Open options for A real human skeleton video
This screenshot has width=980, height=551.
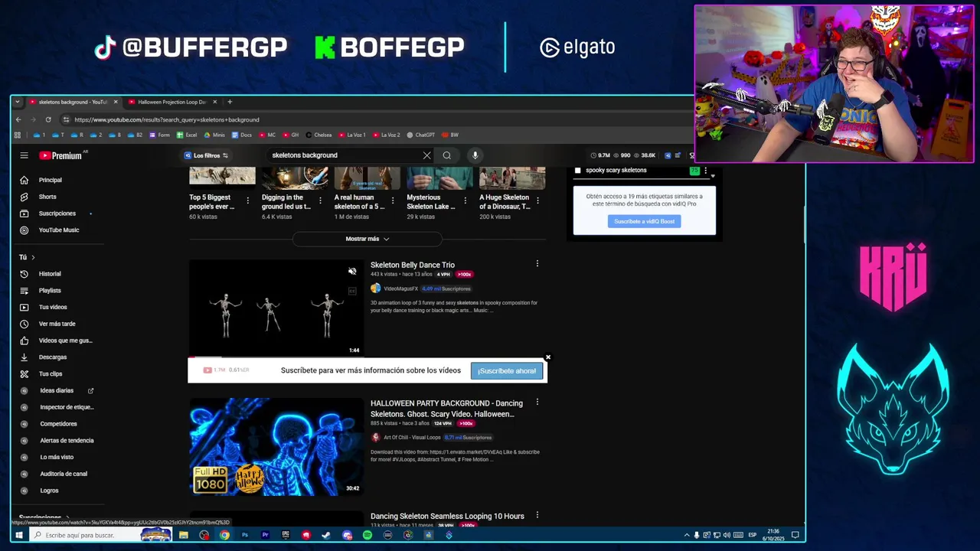tap(392, 201)
